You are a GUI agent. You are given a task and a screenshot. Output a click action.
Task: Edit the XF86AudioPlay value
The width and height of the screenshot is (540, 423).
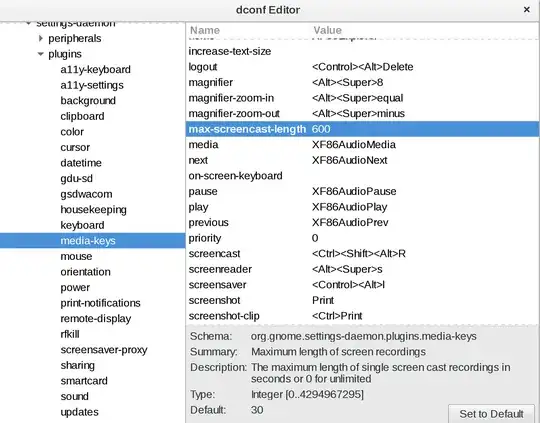[x=350, y=207]
